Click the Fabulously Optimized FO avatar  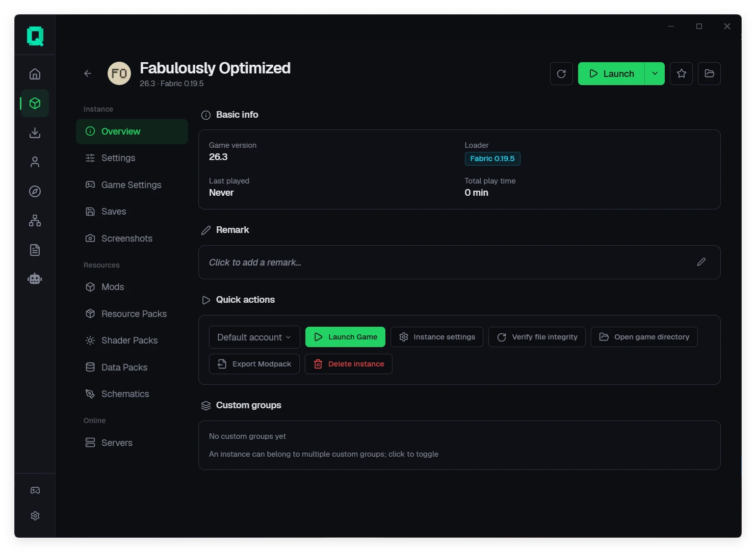click(x=119, y=73)
